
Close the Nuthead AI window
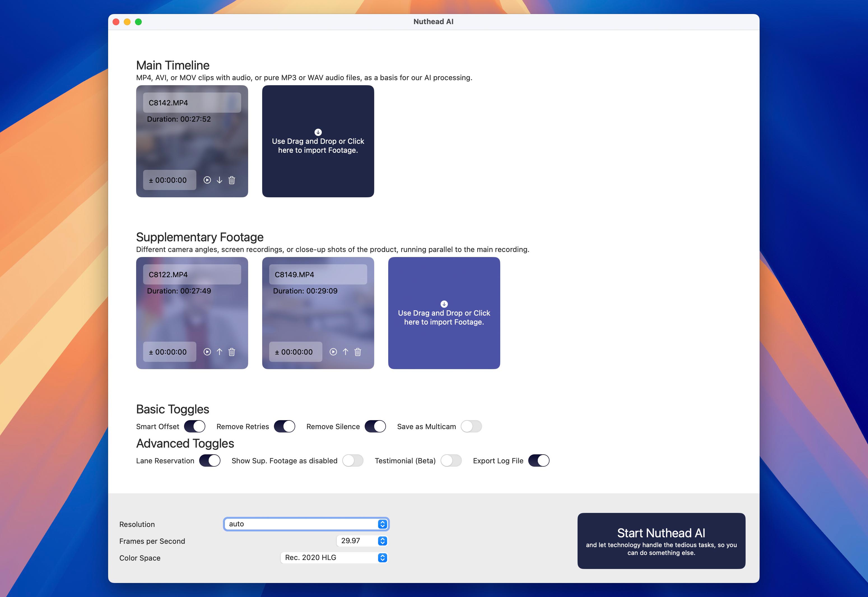coord(116,22)
